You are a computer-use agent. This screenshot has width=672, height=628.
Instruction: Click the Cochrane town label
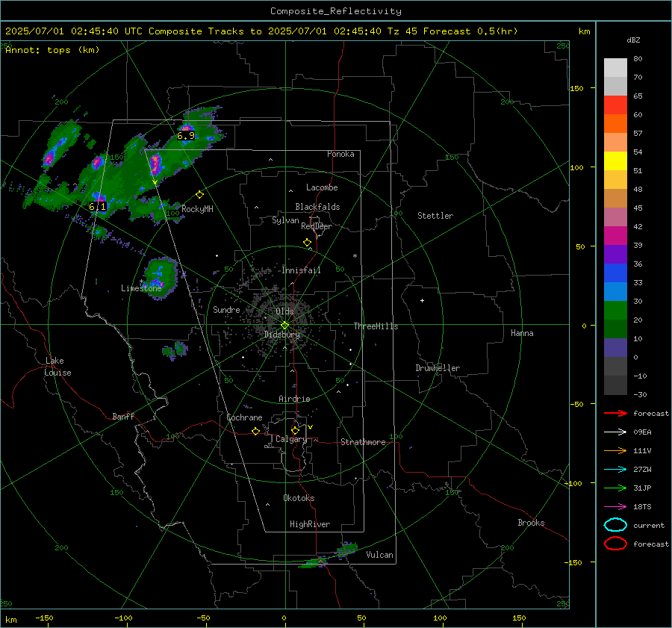click(244, 417)
